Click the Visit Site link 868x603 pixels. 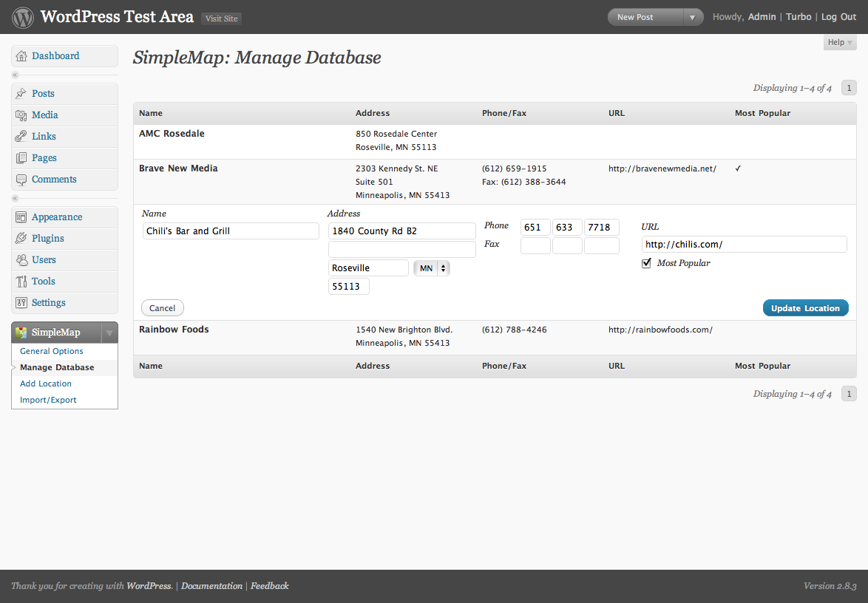point(221,18)
